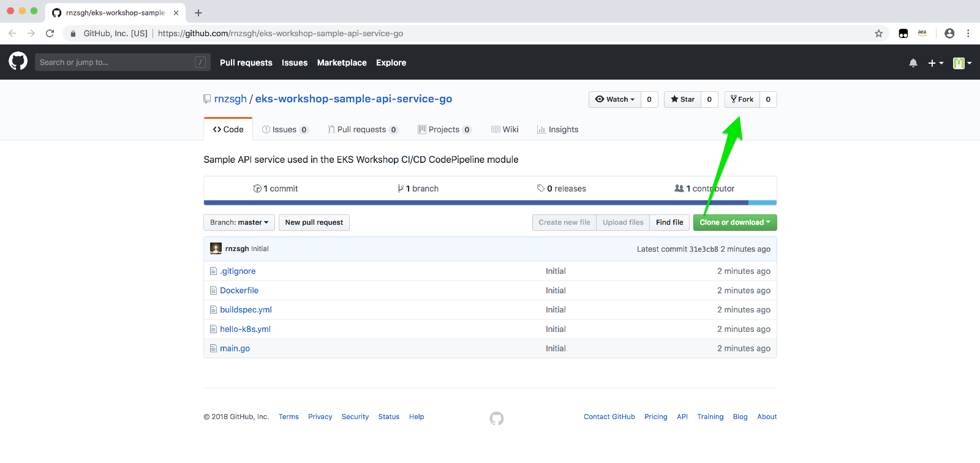This screenshot has width=980, height=463.
Task: Open the Pricing footer link
Action: pyautogui.click(x=656, y=416)
